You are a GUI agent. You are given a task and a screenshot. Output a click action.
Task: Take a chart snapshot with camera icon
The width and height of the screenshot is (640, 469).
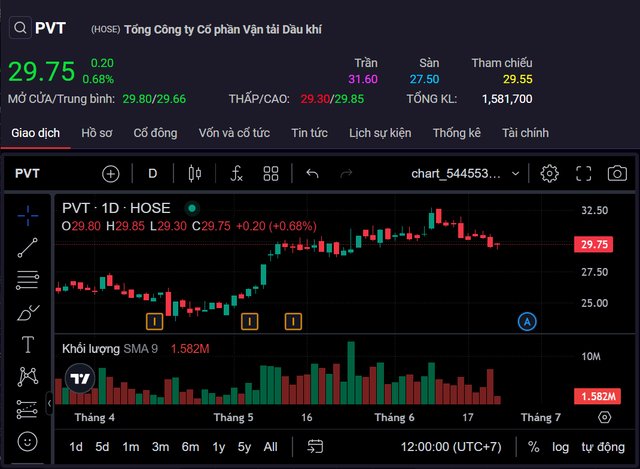coord(617,173)
